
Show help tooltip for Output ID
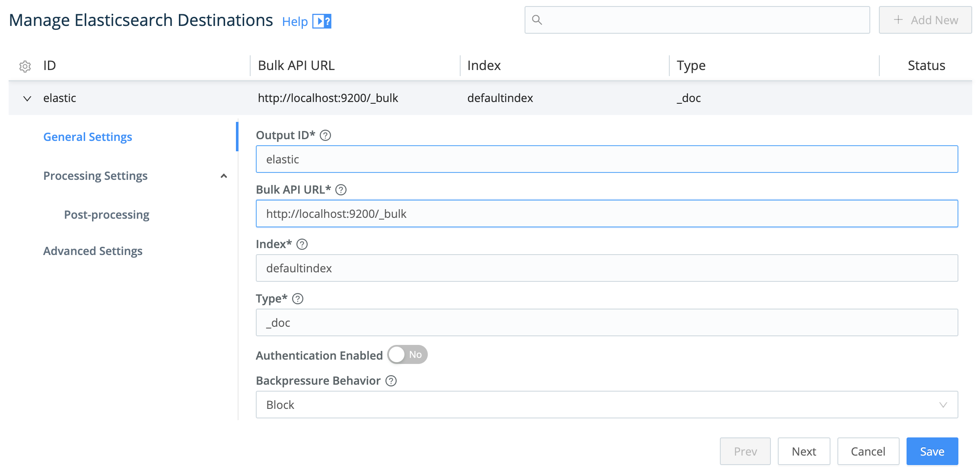click(325, 135)
